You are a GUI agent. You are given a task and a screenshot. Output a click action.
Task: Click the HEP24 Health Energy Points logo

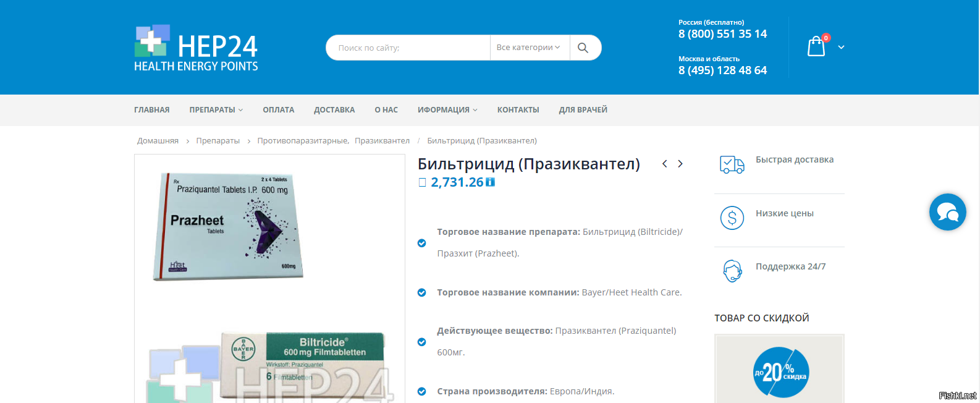point(196,48)
